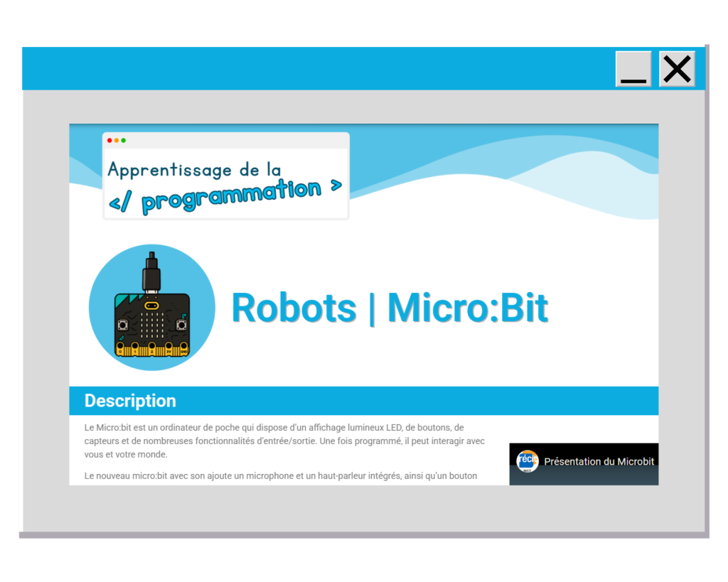This screenshot has width=728, height=582.
Task: Click the red dot on the programmation card
Action: tap(109, 140)
